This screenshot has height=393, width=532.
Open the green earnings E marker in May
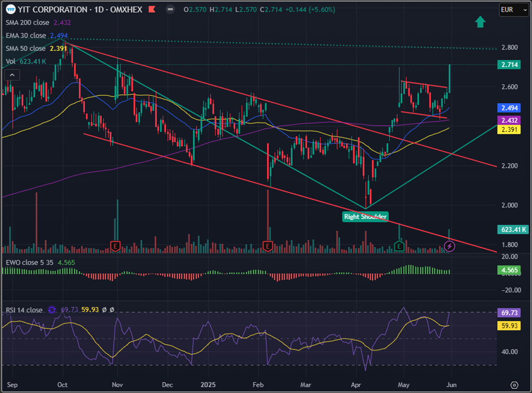[399, 246]
